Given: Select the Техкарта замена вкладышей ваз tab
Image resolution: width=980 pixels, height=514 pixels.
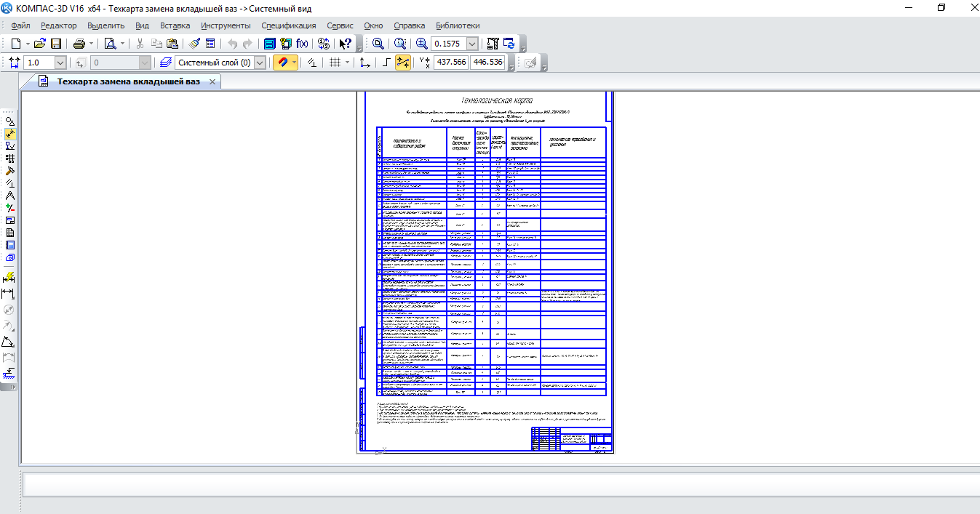Looking at the screenshot, I should 128,81.
